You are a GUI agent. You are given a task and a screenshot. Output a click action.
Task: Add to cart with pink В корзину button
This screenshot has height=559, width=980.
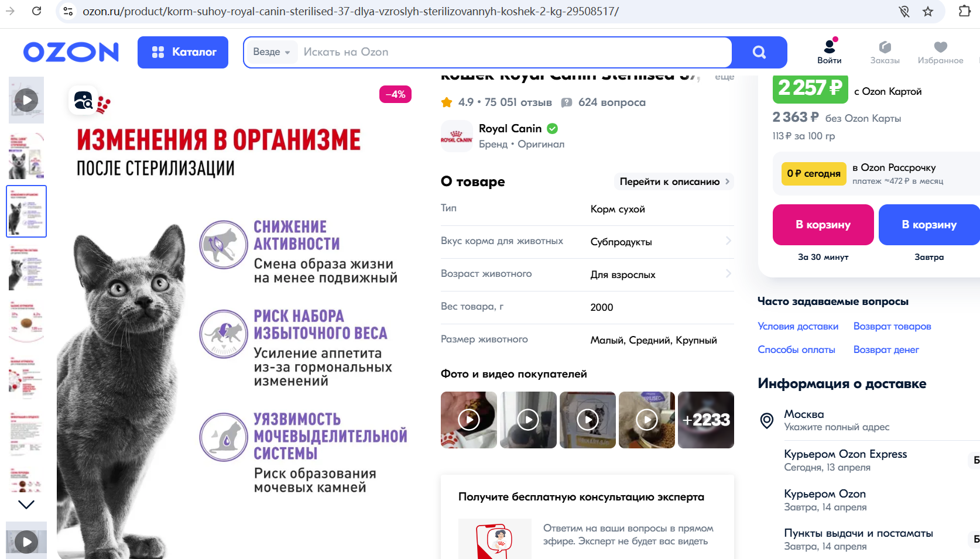823,225
